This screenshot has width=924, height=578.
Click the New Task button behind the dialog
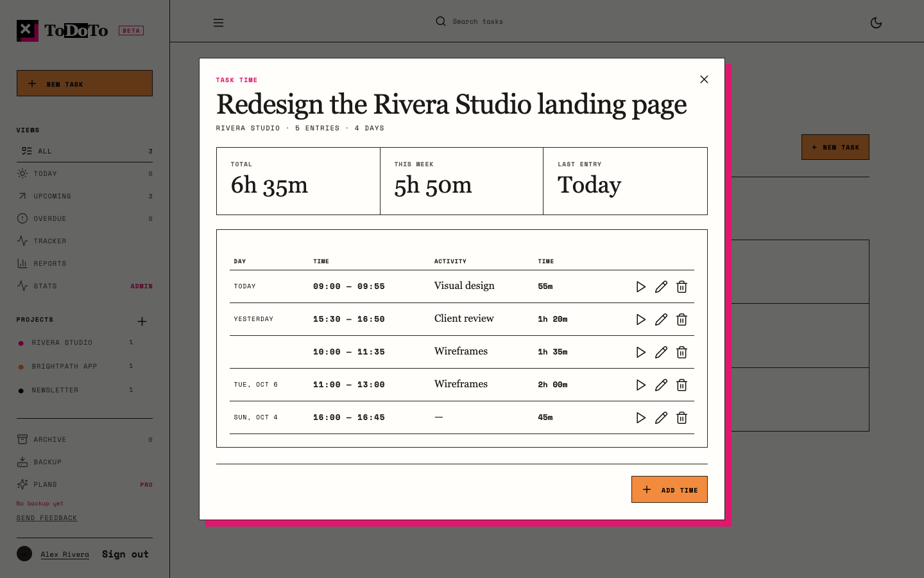[835, 147]
